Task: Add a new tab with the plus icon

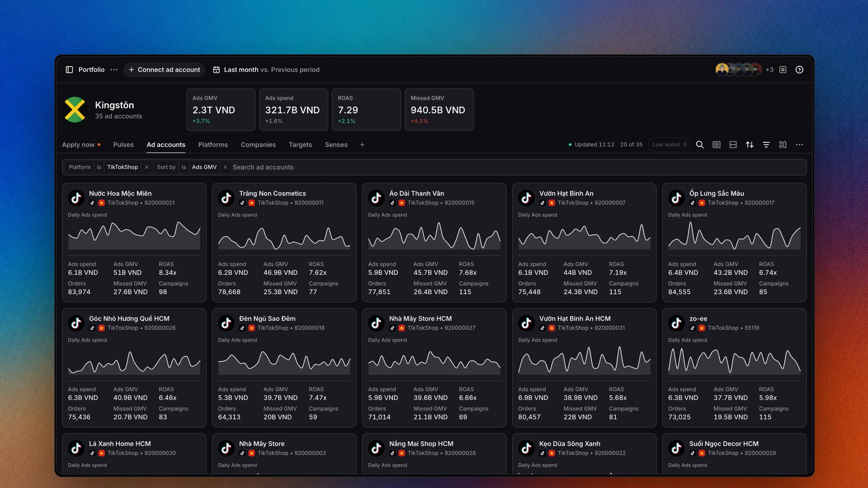Action: click(x=362, y=145)
